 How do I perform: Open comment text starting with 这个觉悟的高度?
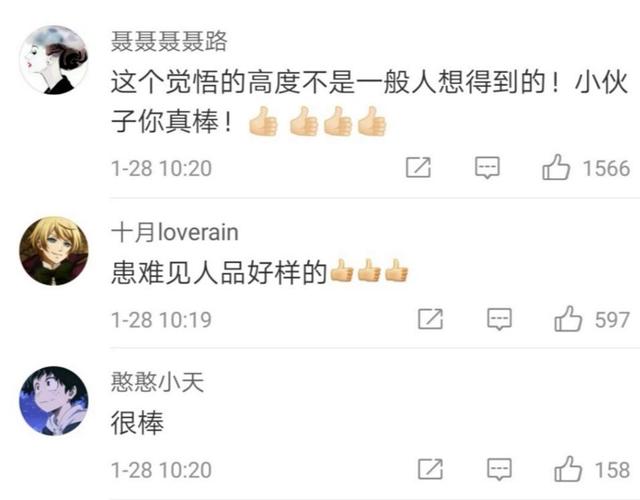click(369, 102)
